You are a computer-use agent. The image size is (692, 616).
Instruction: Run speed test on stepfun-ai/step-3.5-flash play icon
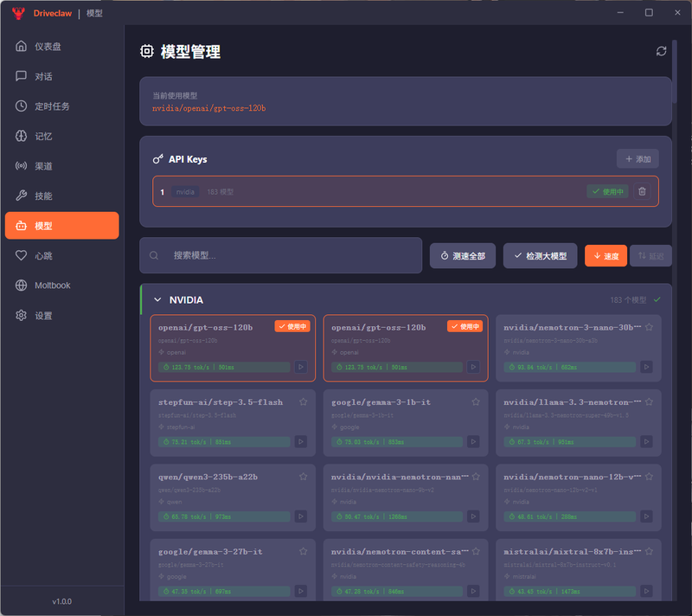(x=301, y=442)
